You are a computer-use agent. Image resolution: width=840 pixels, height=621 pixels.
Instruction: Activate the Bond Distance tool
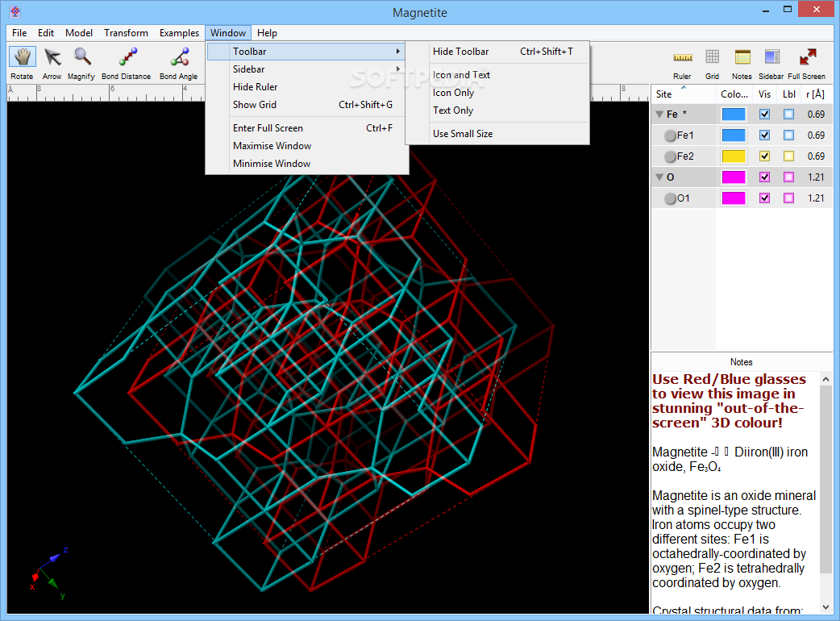point(127,64)
